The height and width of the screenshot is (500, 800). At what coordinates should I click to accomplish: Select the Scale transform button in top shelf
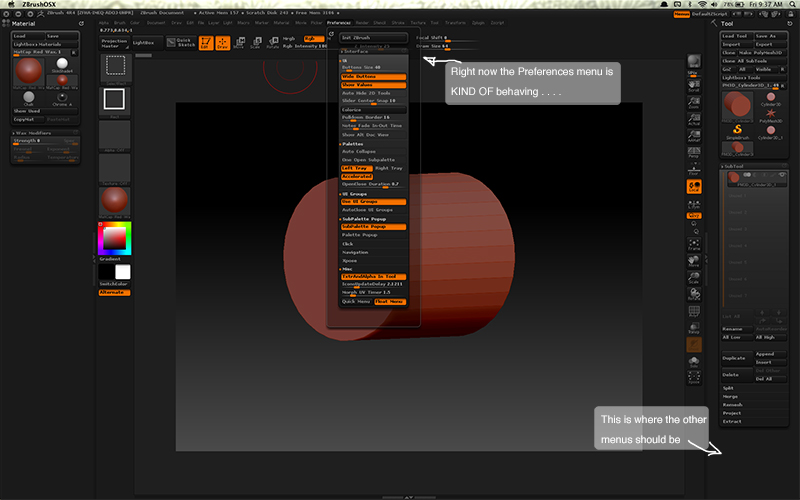point(256,43)
